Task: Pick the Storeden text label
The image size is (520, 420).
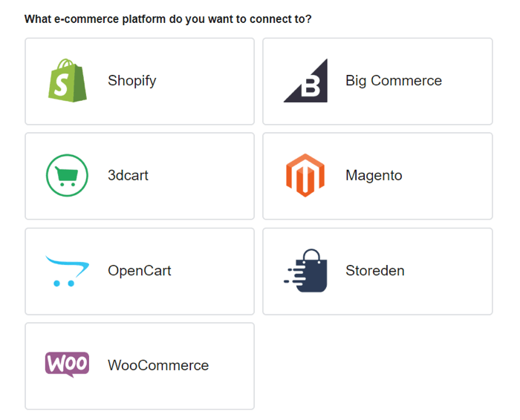Action: tap(374, 271)
